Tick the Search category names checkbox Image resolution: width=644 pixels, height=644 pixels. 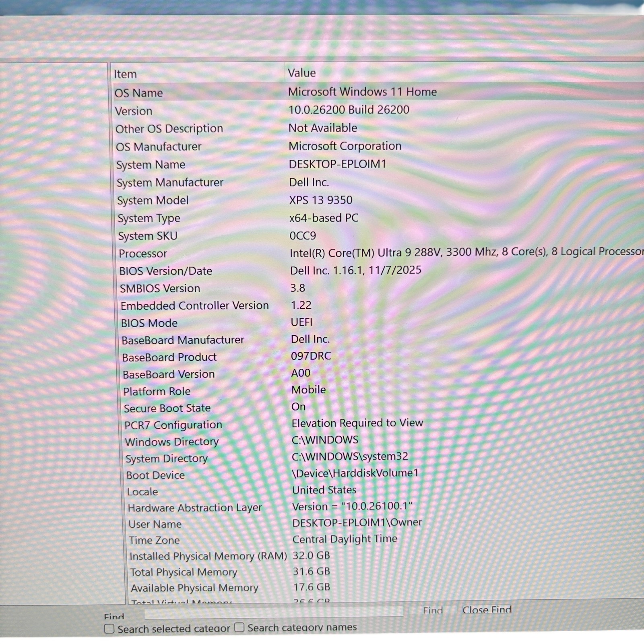click(x=239, y=627)
